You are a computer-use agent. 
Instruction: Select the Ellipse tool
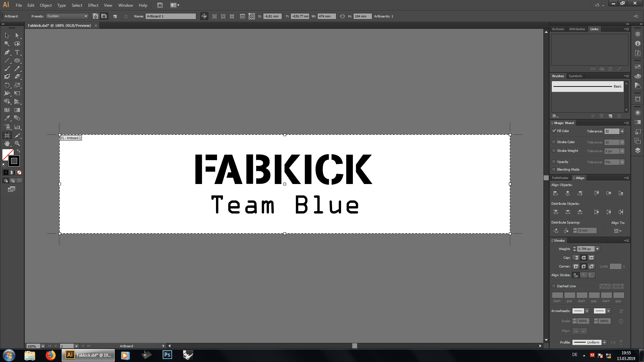17,61
